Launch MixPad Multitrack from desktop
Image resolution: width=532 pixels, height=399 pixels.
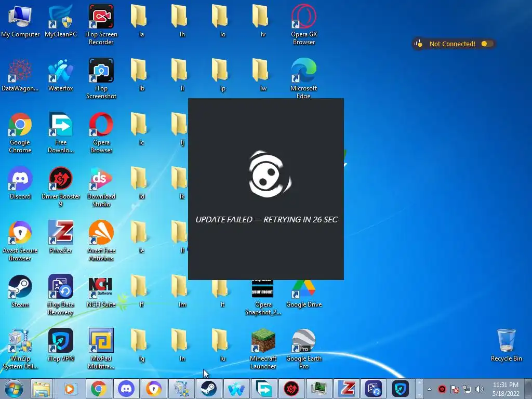tap(101, 349)
